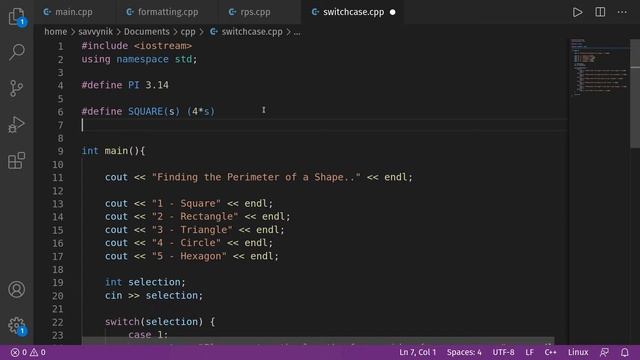The width and height of the screenshot is (640, 360).
Task: Open the Source Control view
Action: pyautogui.click(x=16, y=88)
